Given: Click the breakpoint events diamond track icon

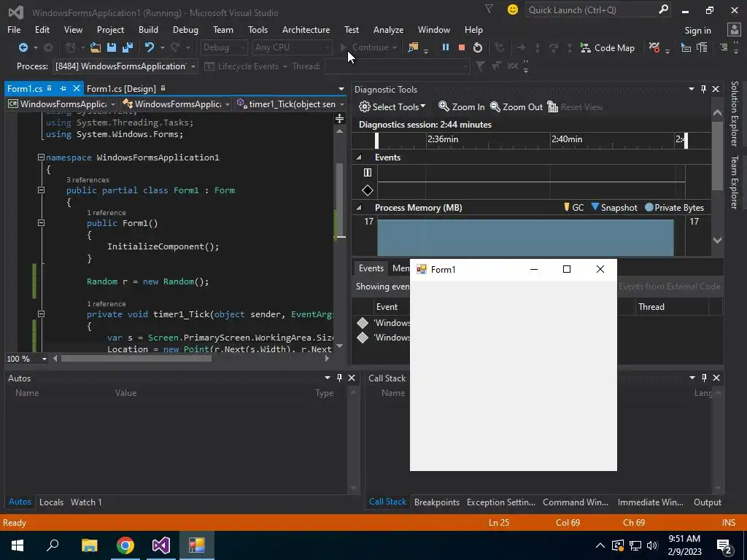Looking at the screenshot, I should [368, 190].
